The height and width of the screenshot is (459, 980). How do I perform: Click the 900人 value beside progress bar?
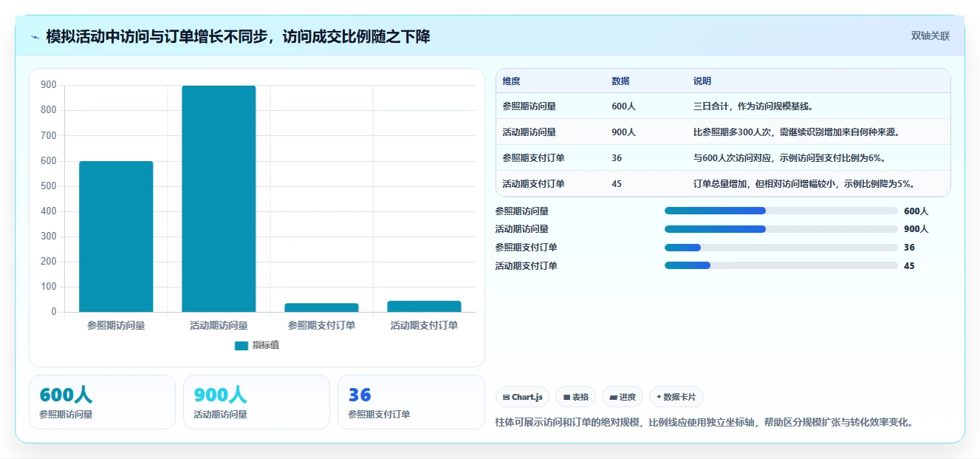click(916, 229)
